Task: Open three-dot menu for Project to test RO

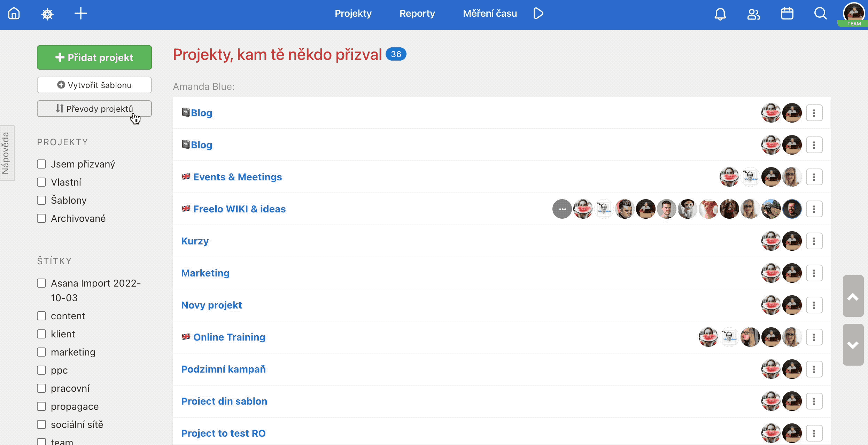Action: pyautogui.click(x=814, y=433)
